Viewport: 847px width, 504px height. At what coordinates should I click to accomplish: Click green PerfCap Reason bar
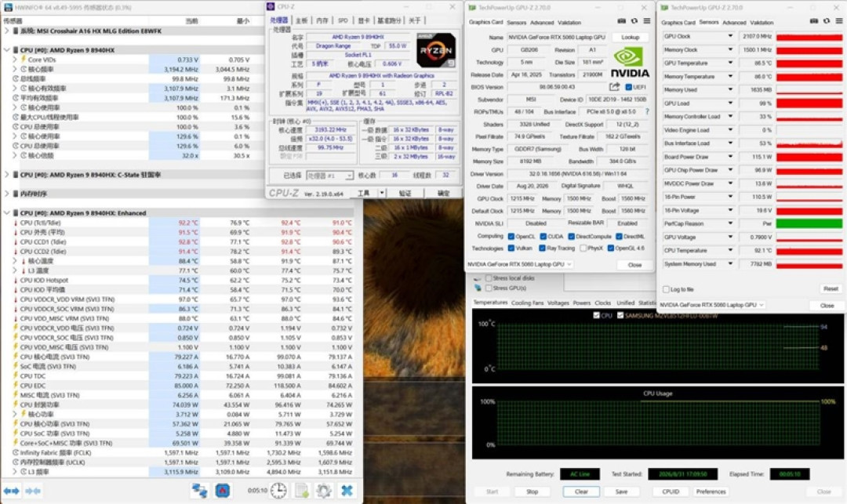click(809, 223)
